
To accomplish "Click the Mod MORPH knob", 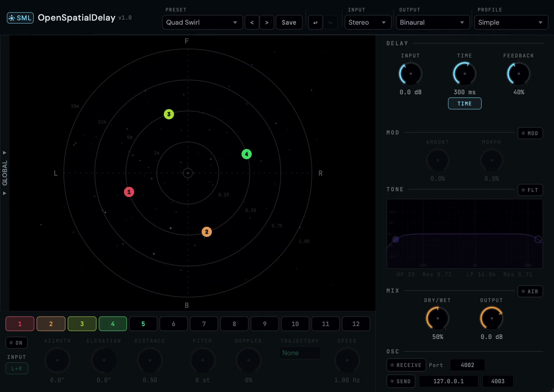I will (492, 160).
